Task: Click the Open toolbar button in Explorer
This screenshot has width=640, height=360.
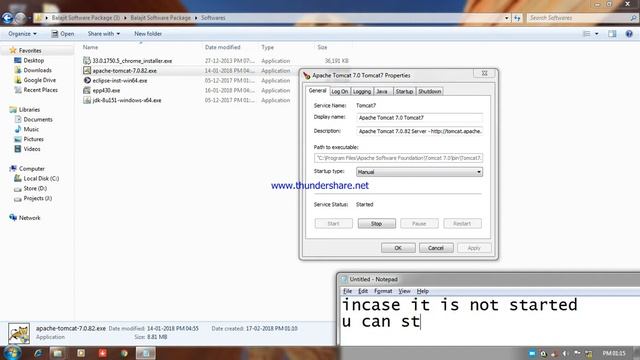Action: [62, 34]
